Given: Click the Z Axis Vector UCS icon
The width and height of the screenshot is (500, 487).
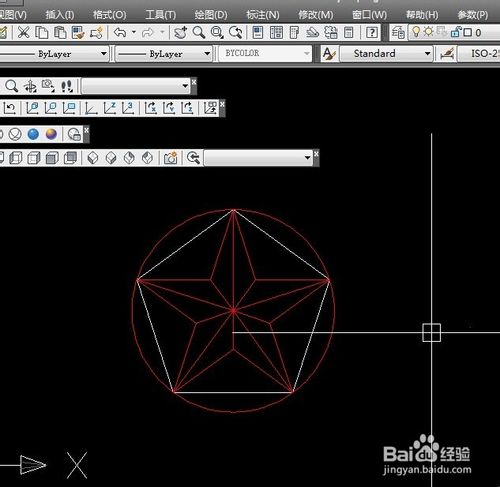Looking at the screenshot, I should point(110,108).
